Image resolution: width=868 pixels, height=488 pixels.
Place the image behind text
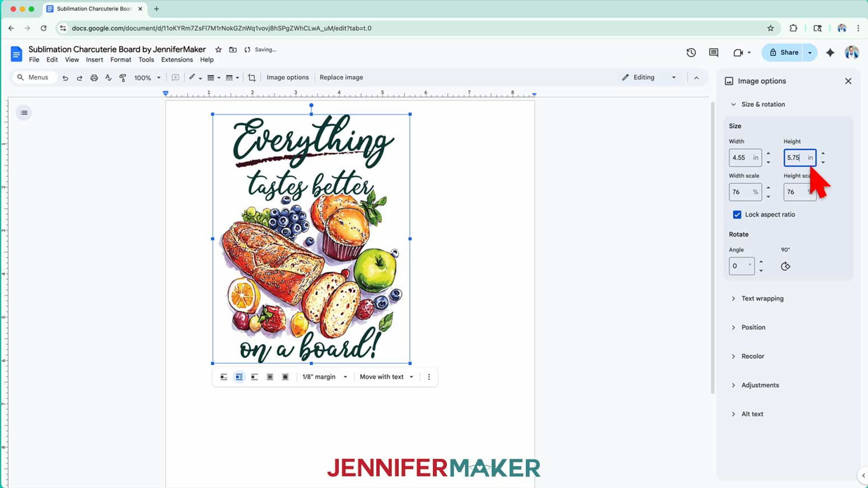coord(270,377)
